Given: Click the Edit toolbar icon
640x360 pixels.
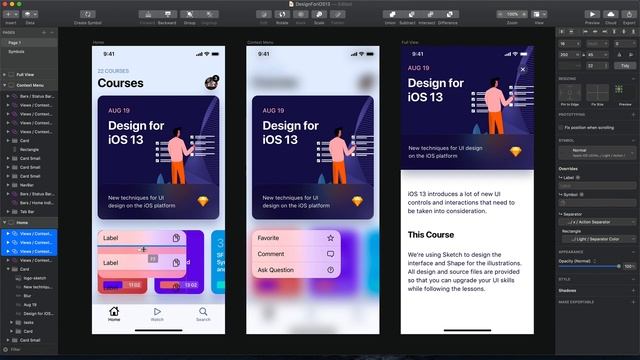Looking at the screenshot, I should (264, 14).
